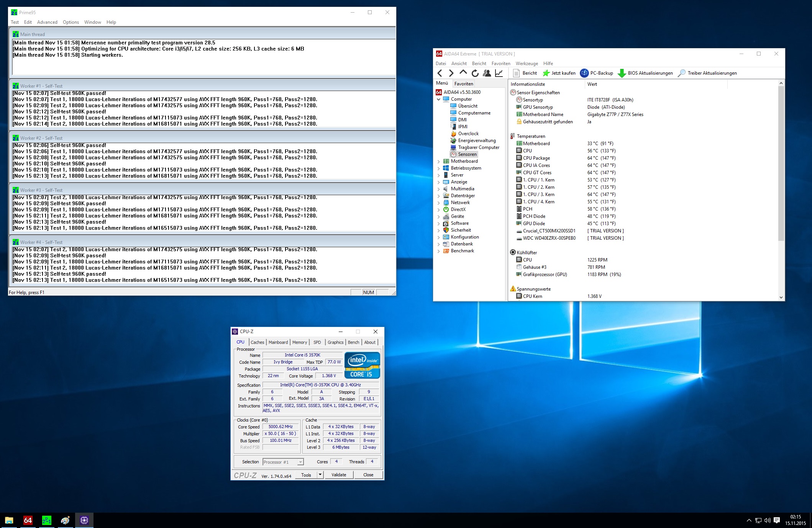Click CPU-Z icon in Windows taskbar
This screenshot has height=528, width=812.
point(84,520)
